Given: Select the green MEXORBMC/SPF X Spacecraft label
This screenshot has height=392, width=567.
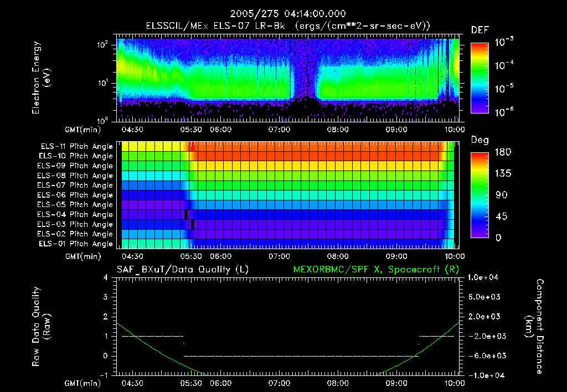Looking at the screenshot, I should pyautogui.click(x=376, y=270).
